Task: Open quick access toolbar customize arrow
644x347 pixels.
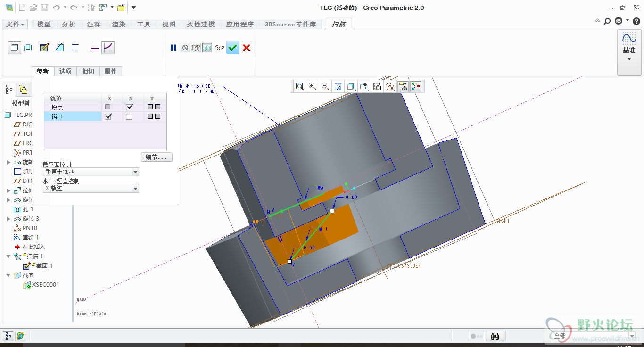Action: tap(133, 8)
